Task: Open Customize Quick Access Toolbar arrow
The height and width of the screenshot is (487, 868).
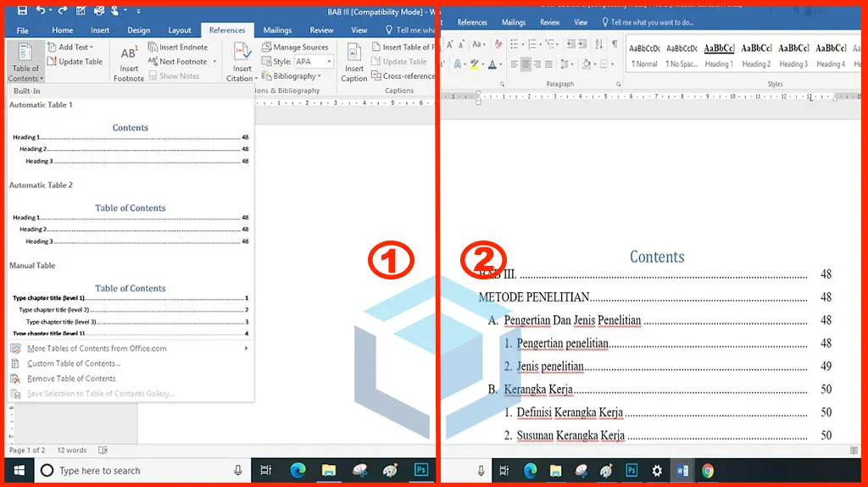Action: point(138,11)
